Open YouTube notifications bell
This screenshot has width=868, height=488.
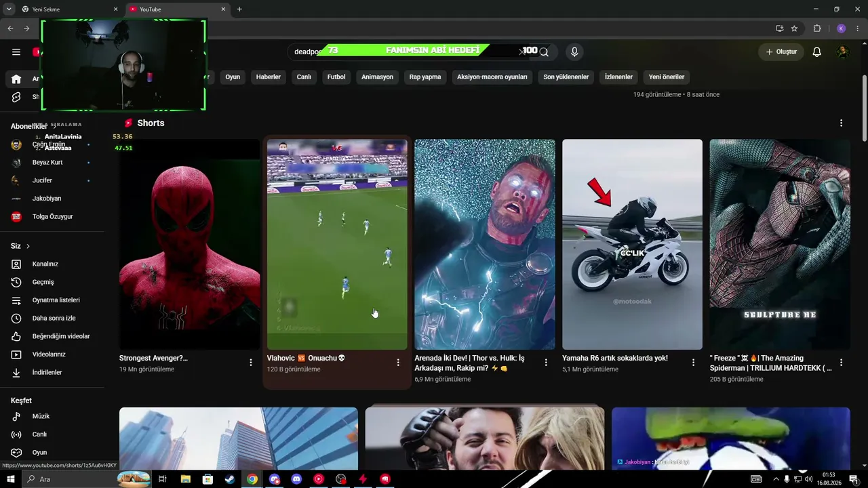click(817, 52)
